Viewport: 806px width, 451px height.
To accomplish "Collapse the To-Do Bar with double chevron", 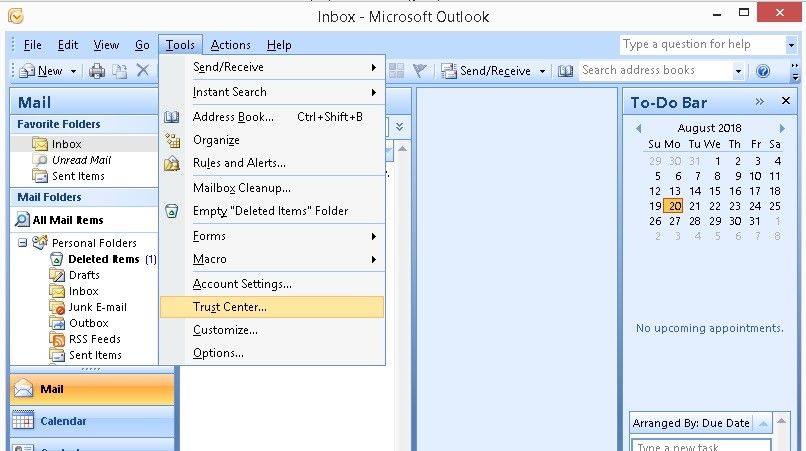I will [x=760, y=101].
